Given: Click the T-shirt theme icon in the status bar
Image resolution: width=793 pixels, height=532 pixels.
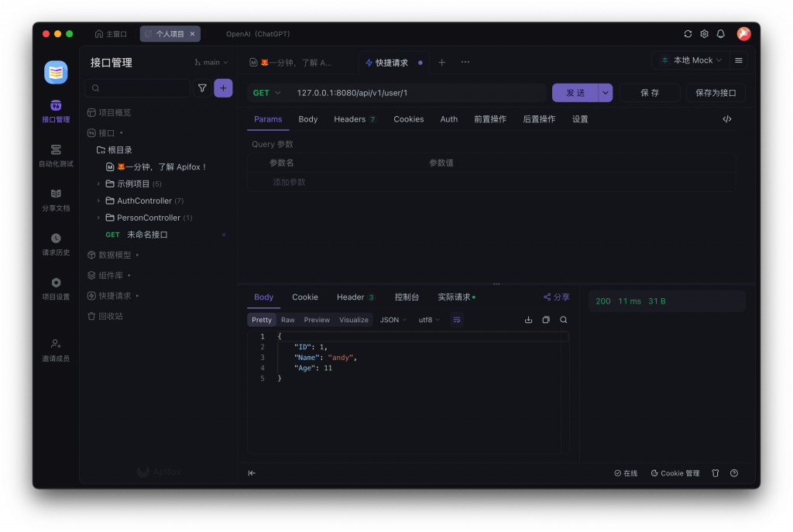Looking at the screenshot, I should [x=715, y=473].
